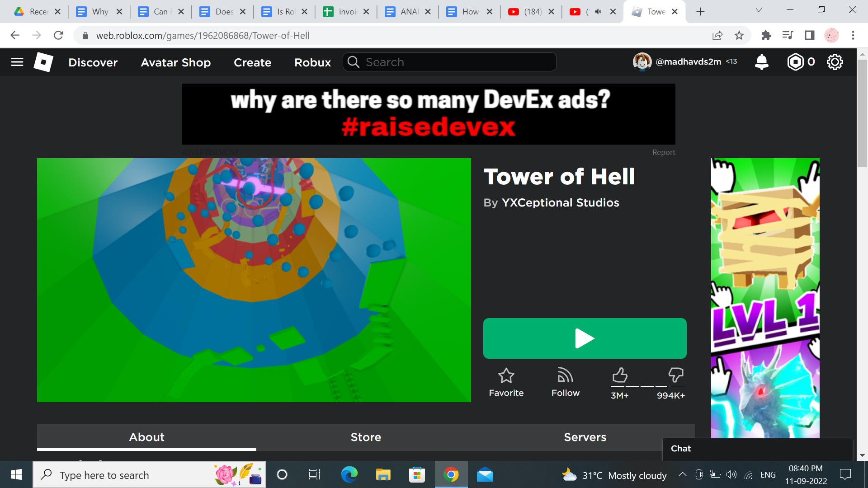Click the Roblox logo home icon
The image size is (868, 488).
tap(43, 62)
